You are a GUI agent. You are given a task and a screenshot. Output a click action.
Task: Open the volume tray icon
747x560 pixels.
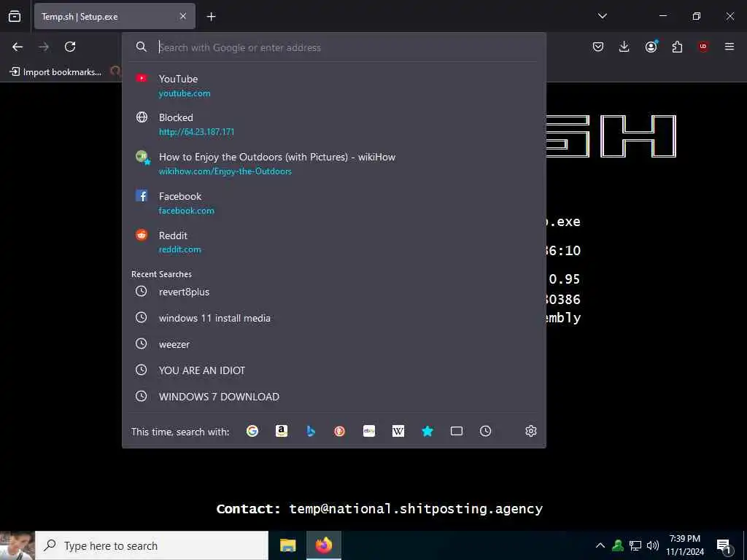653,545
